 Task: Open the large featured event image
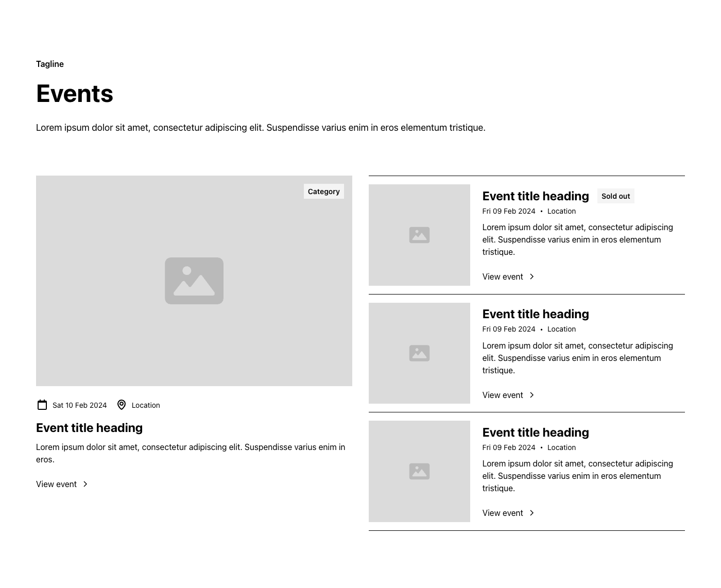pos(194,281)
